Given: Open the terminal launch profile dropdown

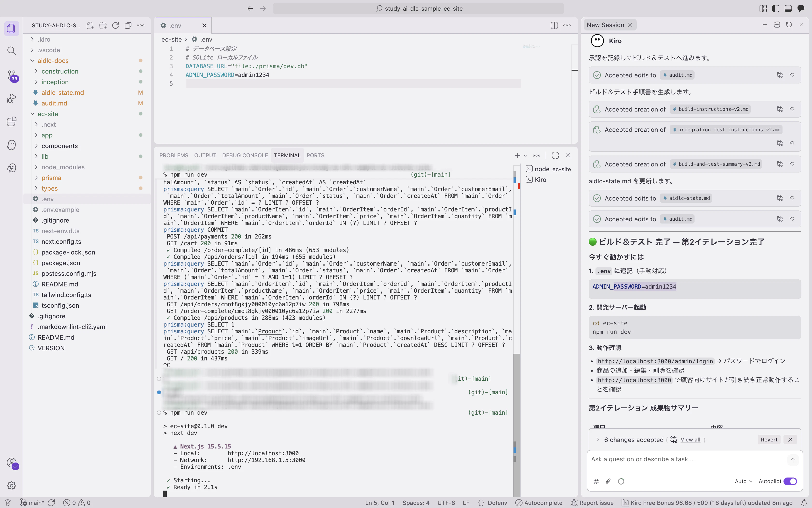Looking at the screenshot, I should (525, 155).
